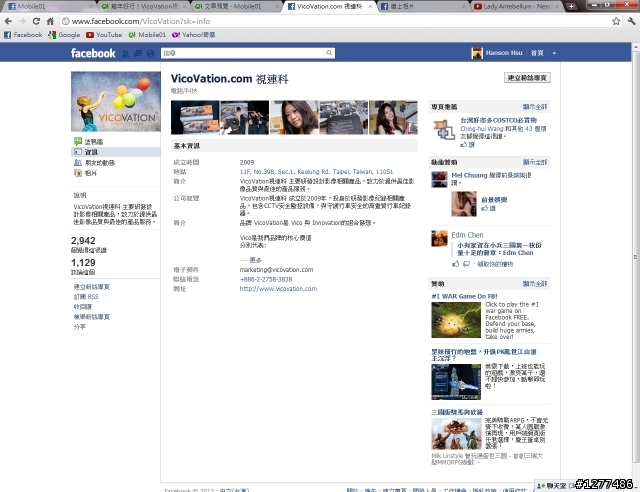
Task: Like the COSTCO recommended page
Action: [467, 145]
